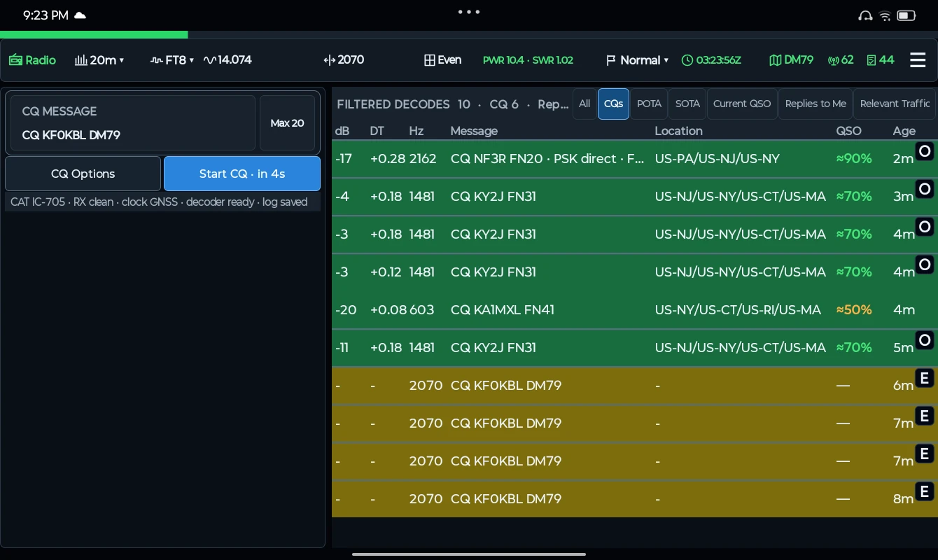Switch to the POTA tab
The image size is (938, 560).
[649, 104]
